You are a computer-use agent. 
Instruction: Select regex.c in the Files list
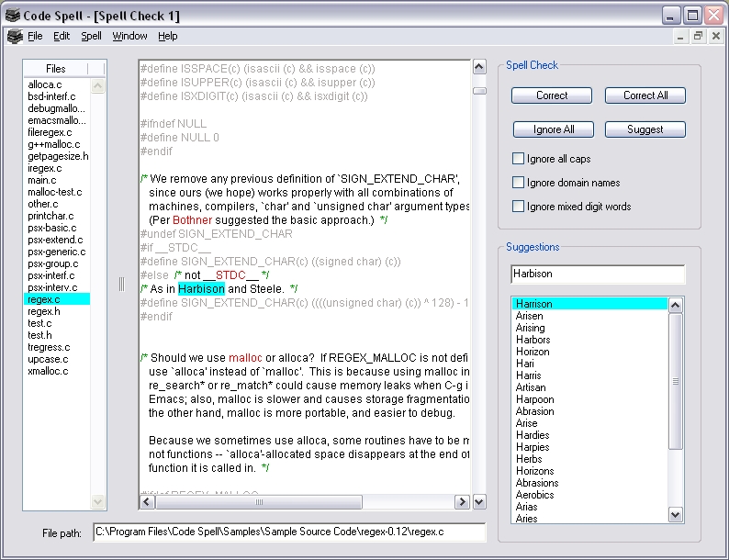57,300
